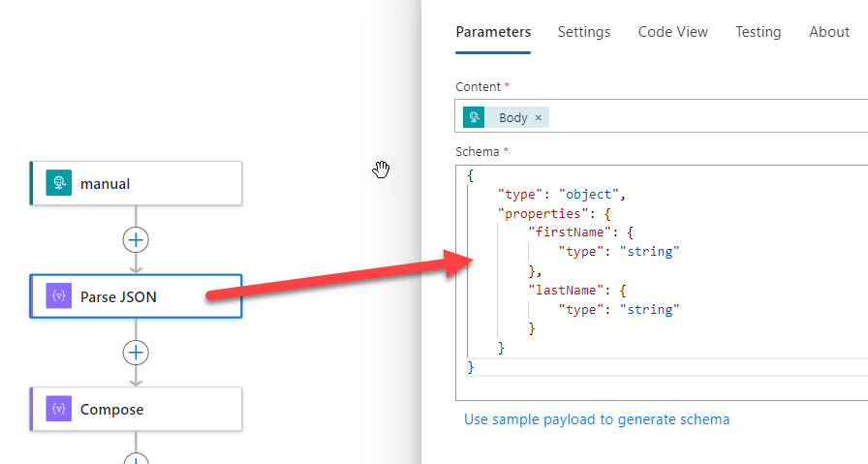Open the About tab

(829, 32)
